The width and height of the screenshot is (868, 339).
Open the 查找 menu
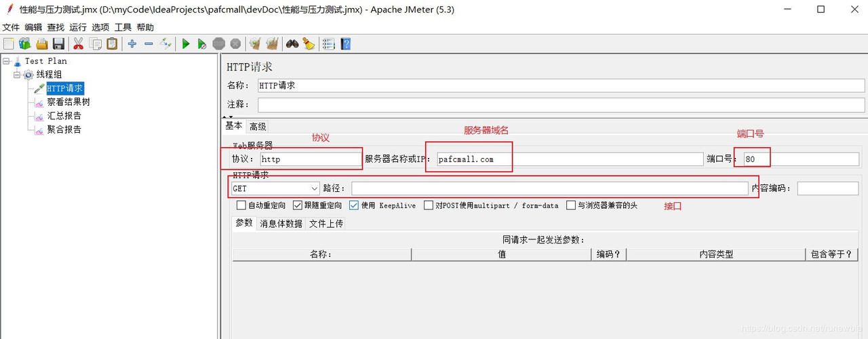(56, 28)
